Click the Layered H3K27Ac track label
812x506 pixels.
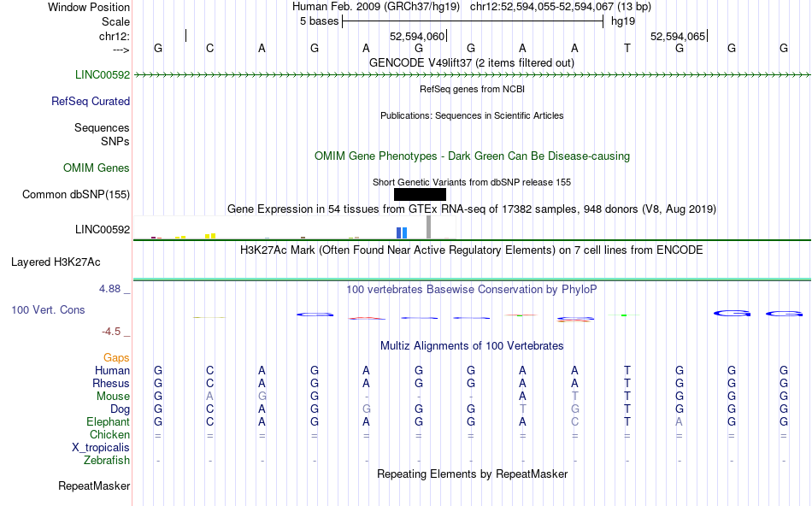pyautogui.click(x=56, y=262)
